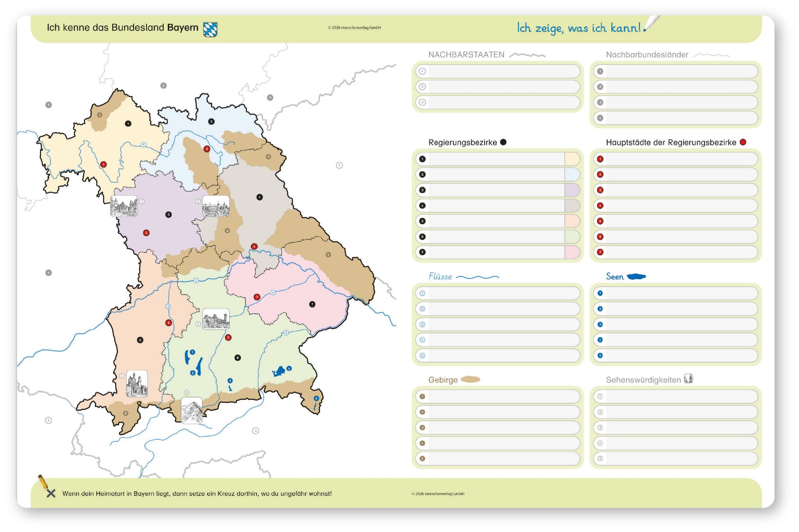This screenshot has height=532, width=799.
Task: Click the wavy blue line next to Flüsse
Action: click(x=477, y=277)
